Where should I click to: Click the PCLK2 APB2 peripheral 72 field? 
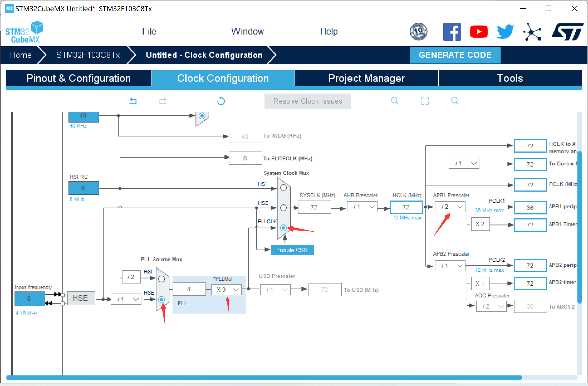(x=530, y=266)
